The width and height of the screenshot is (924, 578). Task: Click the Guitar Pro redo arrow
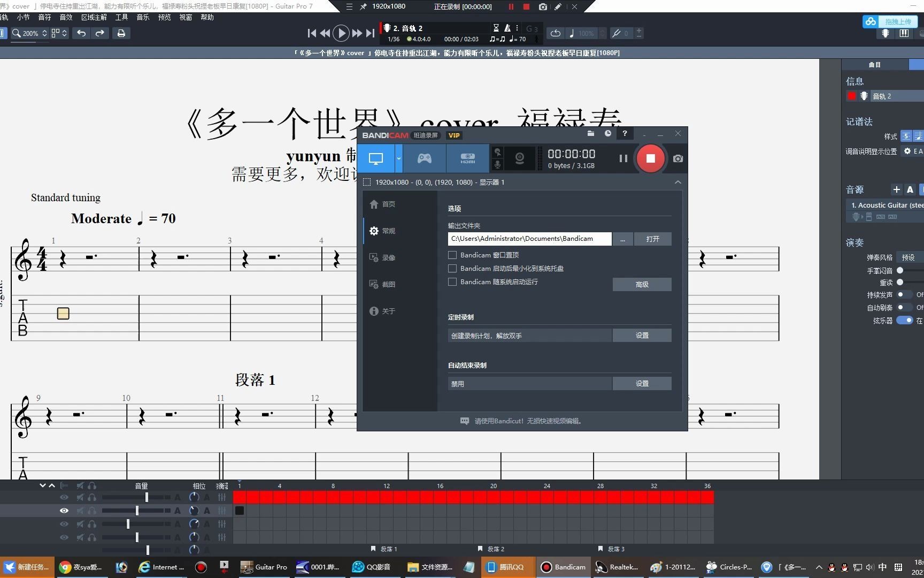pyautogui.click(x=100, y=33)
